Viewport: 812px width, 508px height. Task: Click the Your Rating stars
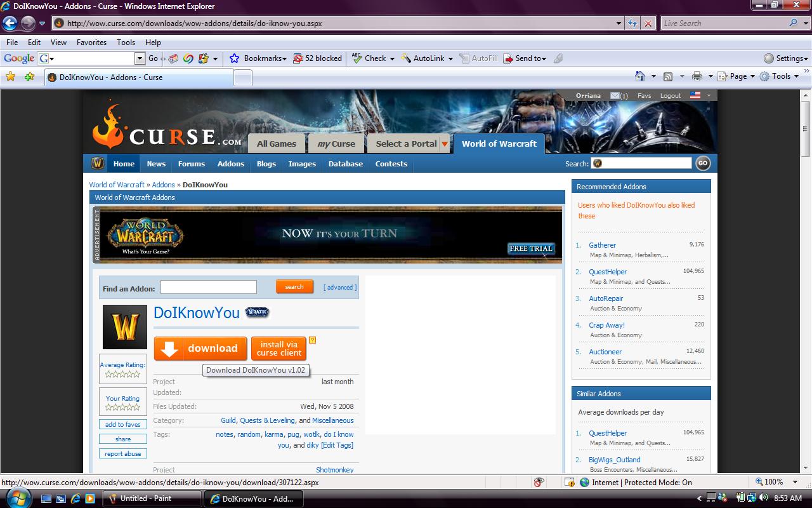pos(123,407)
